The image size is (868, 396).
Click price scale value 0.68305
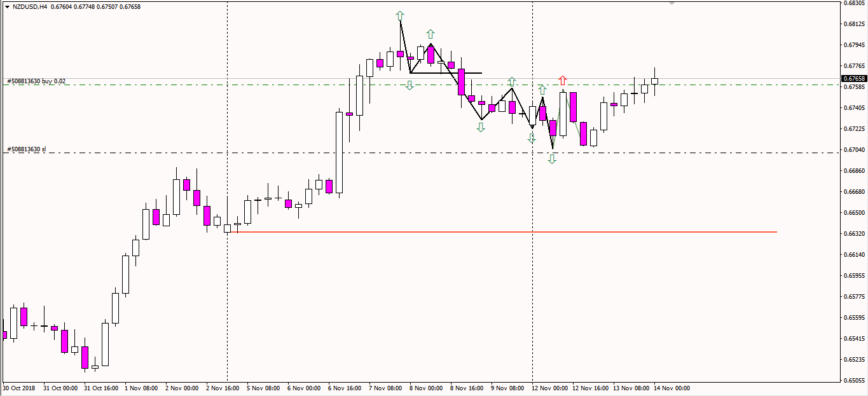[x=855, y=3]
